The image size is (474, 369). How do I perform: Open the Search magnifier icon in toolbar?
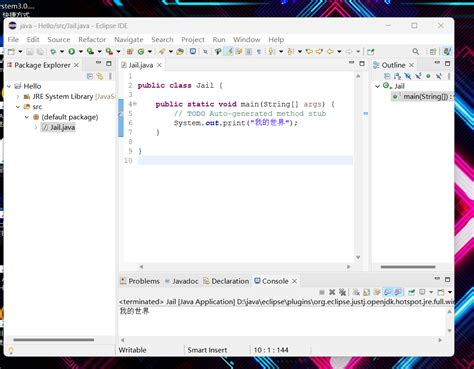(x=416, y=51)
